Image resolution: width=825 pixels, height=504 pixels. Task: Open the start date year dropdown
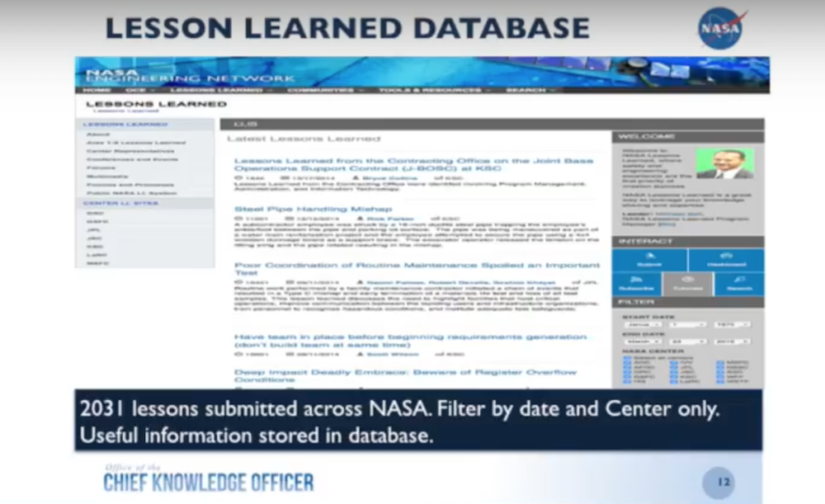point(733,325)
